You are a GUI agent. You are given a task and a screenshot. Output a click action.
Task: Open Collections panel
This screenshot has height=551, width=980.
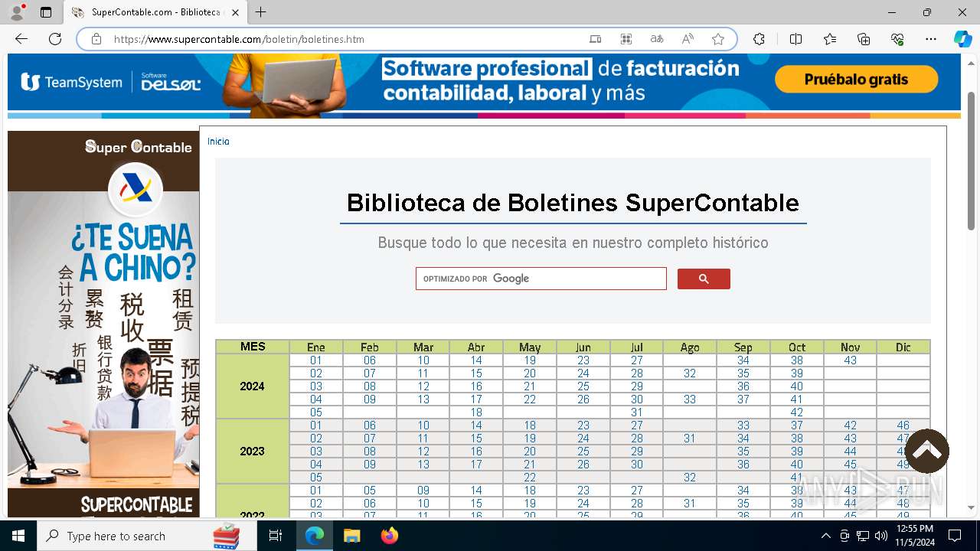click(x=864, y=39)
